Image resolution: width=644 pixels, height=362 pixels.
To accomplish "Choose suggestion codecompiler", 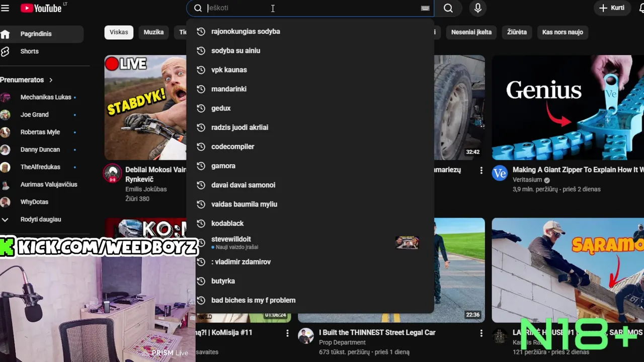I will point(310,147).
